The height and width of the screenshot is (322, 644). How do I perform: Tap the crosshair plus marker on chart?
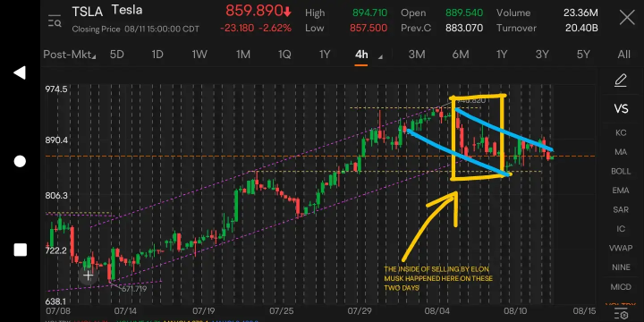click(88, 275)
